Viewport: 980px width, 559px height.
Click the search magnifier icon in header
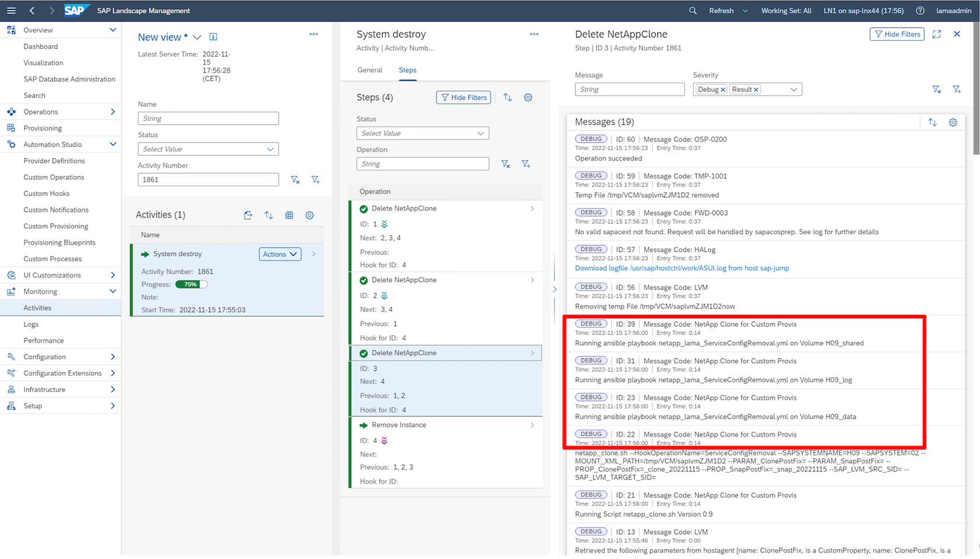coord(692,11)
